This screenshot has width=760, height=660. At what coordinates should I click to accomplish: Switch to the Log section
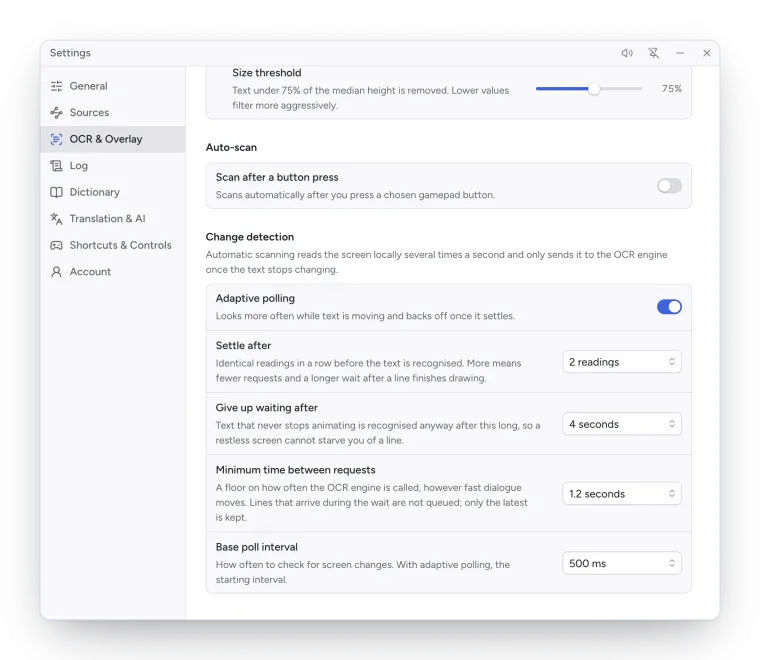pos(112,166)
